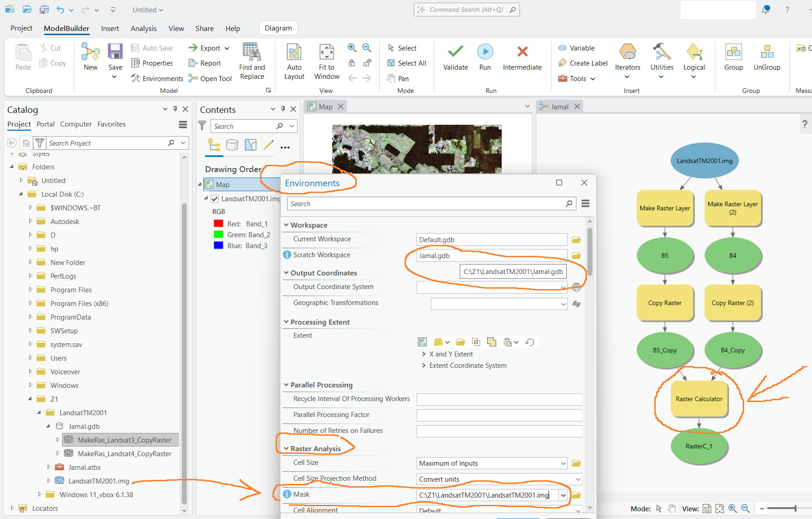Click the UnGroup icon

(x=767, y=55)
